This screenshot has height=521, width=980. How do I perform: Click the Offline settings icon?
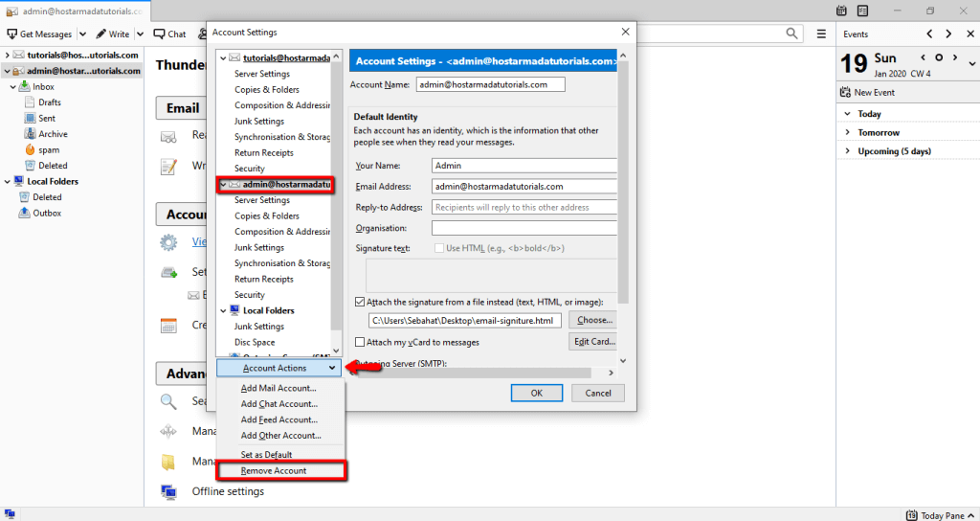(168, 491)
